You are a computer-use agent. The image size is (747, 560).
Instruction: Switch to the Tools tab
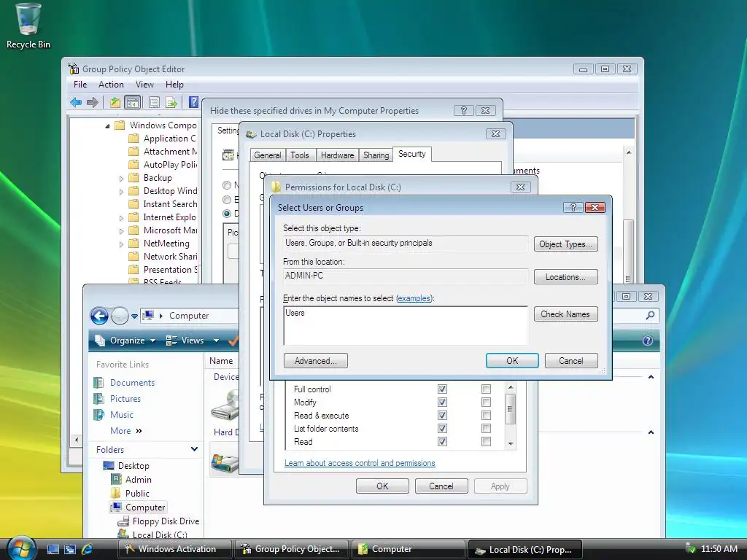coord(300,155)
